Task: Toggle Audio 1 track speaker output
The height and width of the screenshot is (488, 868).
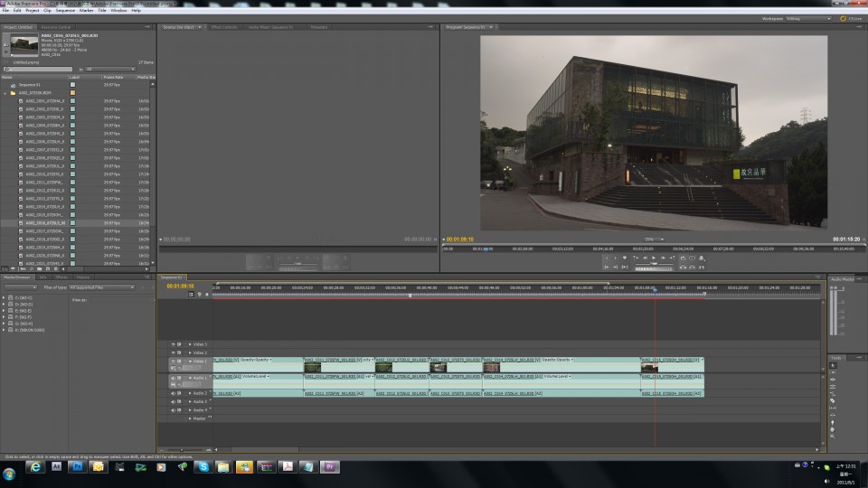Action: pos(174,377)
